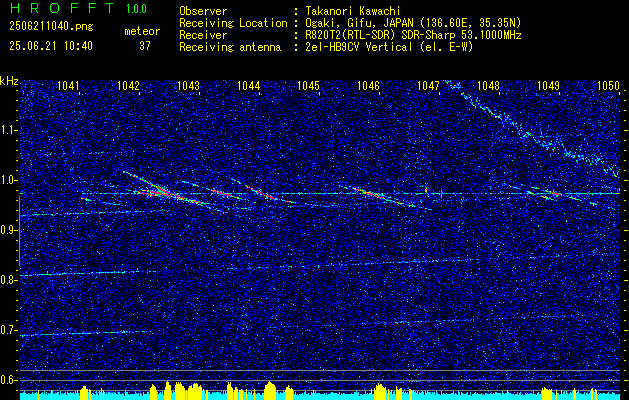The height and width of the screenshot is (400, 629).
Task: Click the 'Receiving antenna' label
Action: click(x=230, y=47)
